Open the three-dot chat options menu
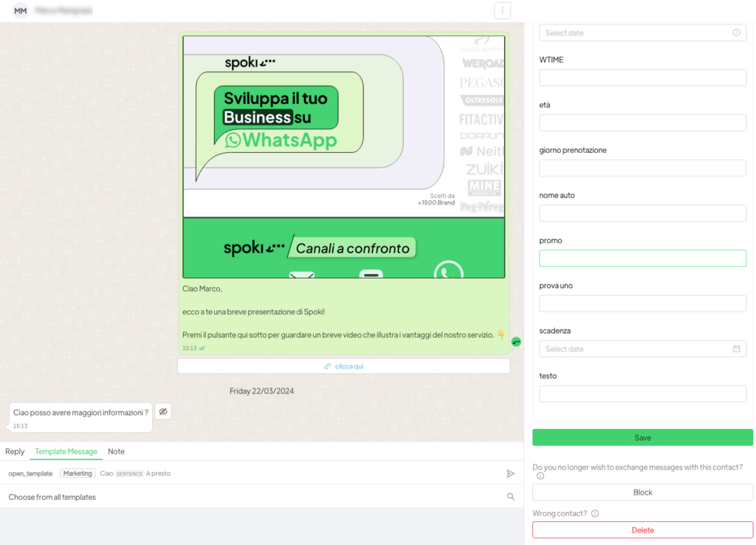Screen dimensions: 756x545 point(502,10)
